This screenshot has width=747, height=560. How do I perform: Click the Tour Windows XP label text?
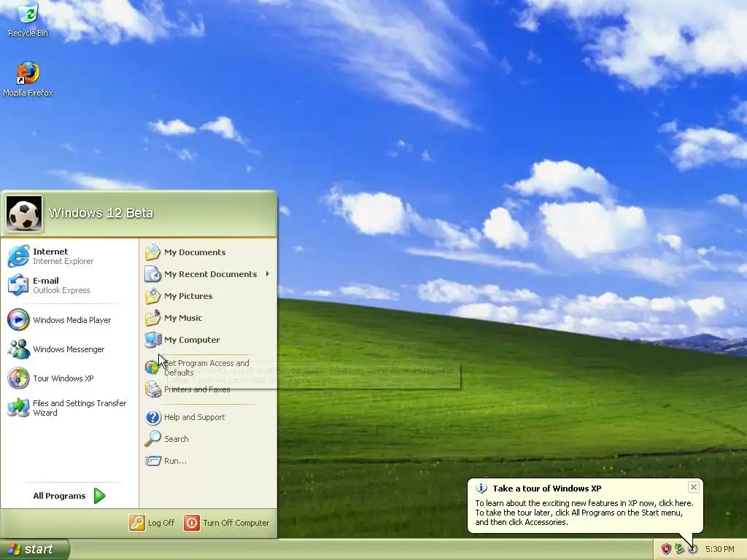click(63, 378)
